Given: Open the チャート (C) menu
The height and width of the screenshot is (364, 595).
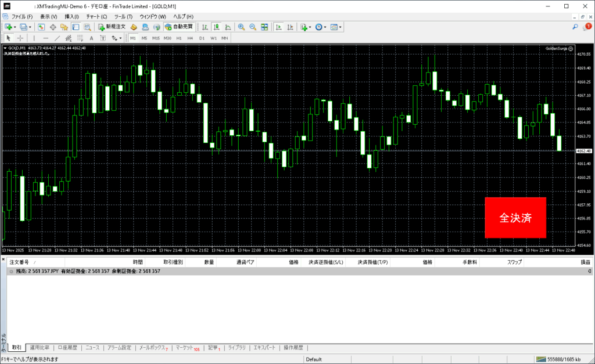Looking at the screenshot, I should point(96,17).
